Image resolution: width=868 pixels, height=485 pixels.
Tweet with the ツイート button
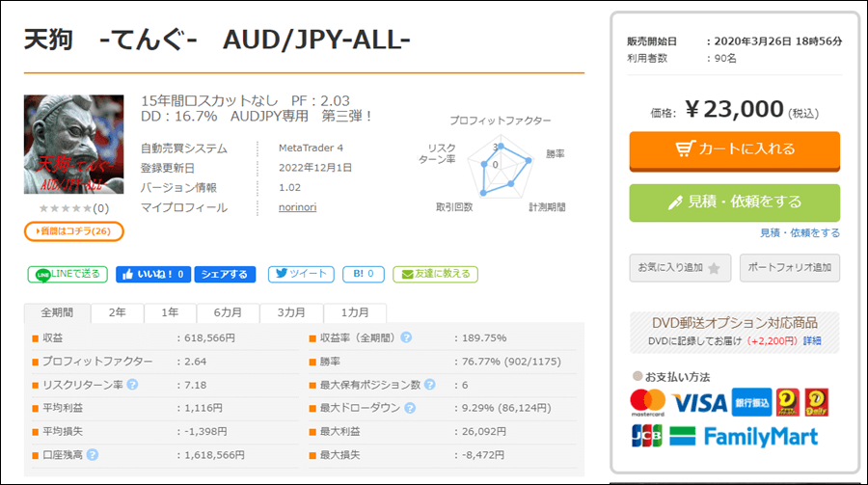pos(301,274)
